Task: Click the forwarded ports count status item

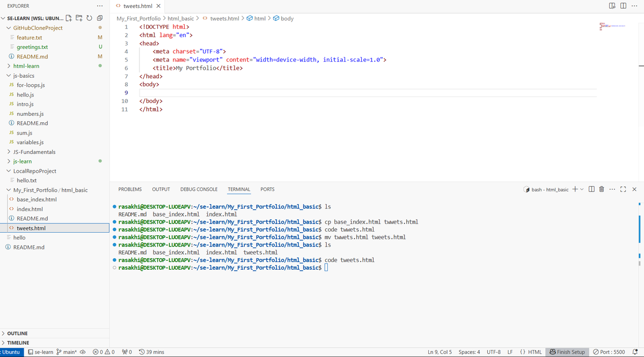Action: (x=128, y=352)
